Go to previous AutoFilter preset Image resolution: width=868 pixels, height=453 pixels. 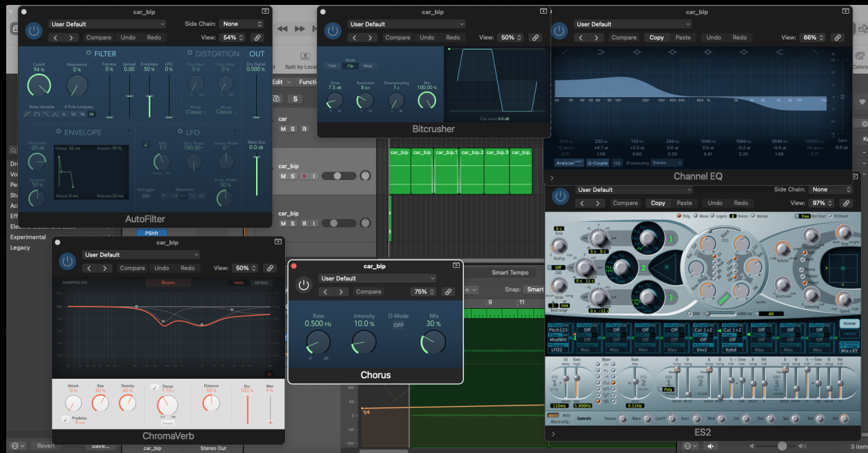click(x=56, y=37)
